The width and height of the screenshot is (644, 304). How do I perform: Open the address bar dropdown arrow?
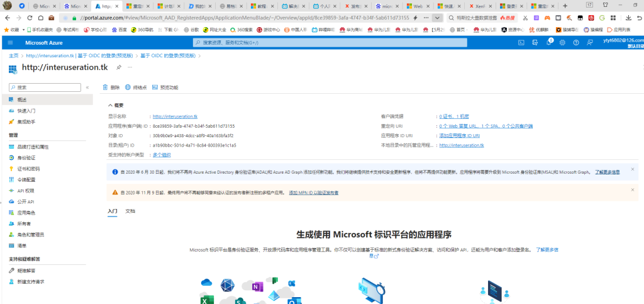click(438, 18)
